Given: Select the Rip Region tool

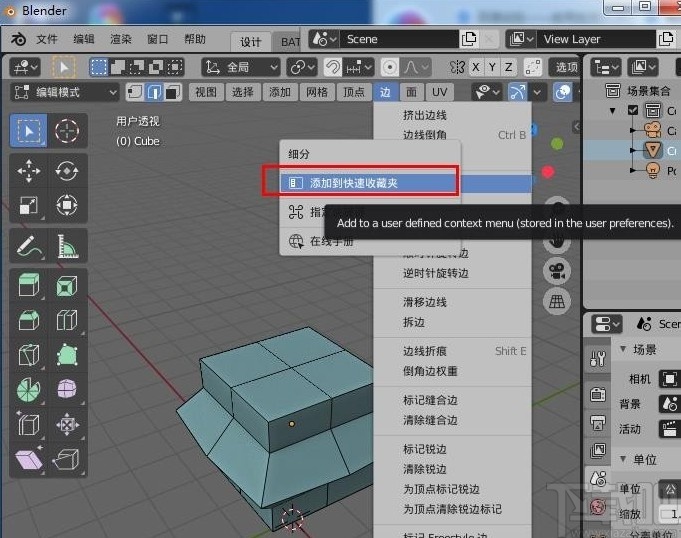Looking at the screenshot, I should coord(67,459).
